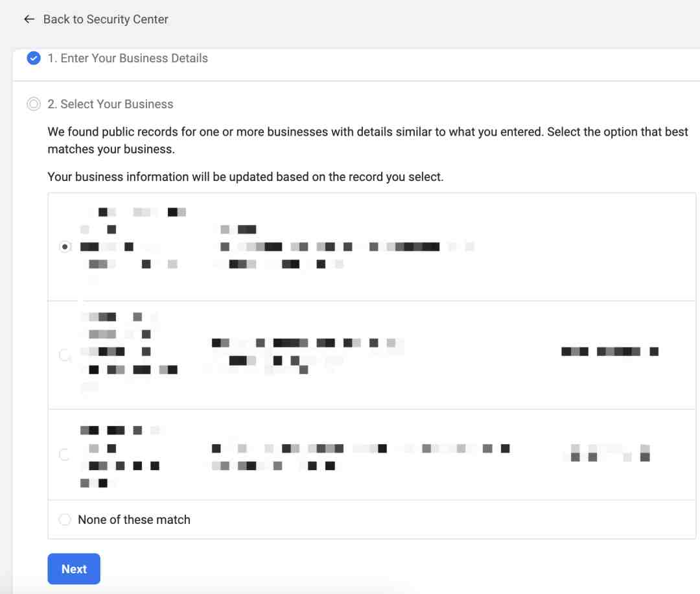Click the business information will be updated notice

click(246, 177)
